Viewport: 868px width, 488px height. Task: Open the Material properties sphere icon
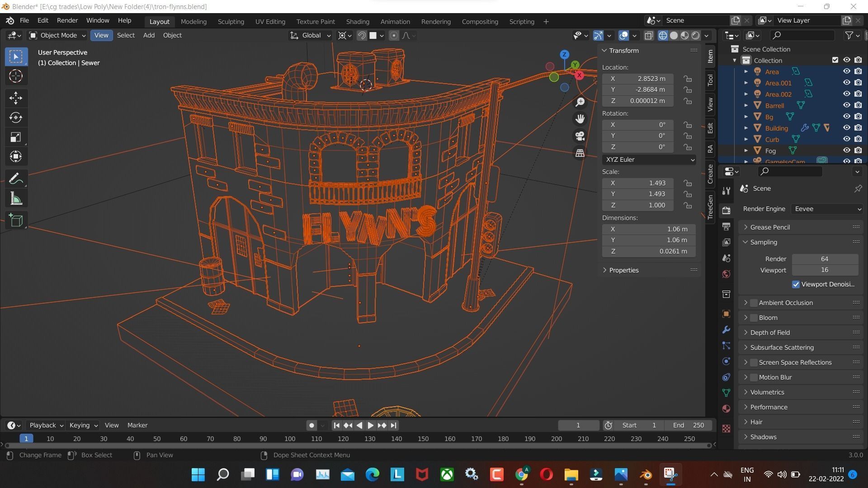click(x=726, y=408)
